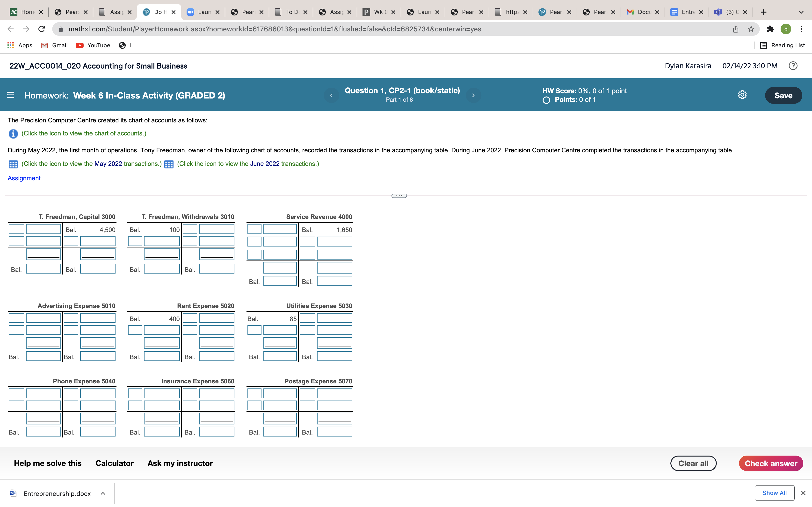Bookmark this page with star icon
Screen dimensions: 812x507
coord(751,29)
